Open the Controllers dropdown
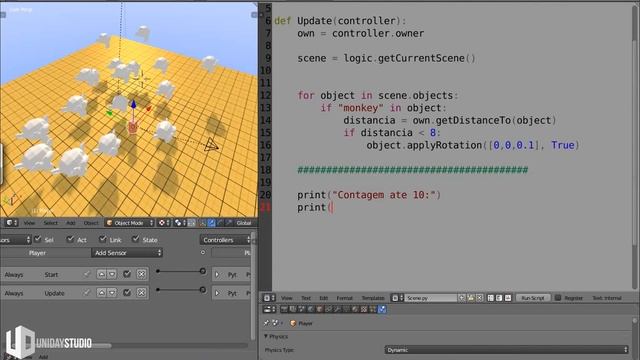Screen dimensions: 640x360 pos(225,240)
